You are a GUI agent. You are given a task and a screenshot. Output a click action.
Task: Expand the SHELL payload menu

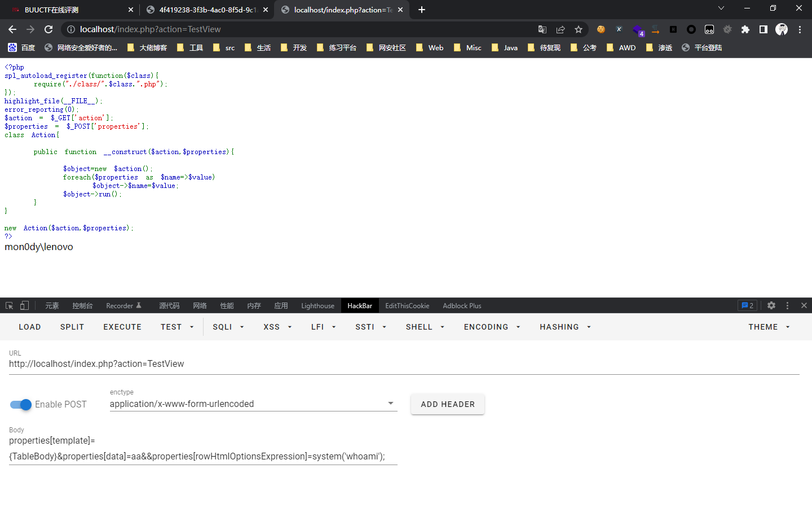[x=425, y=327]
